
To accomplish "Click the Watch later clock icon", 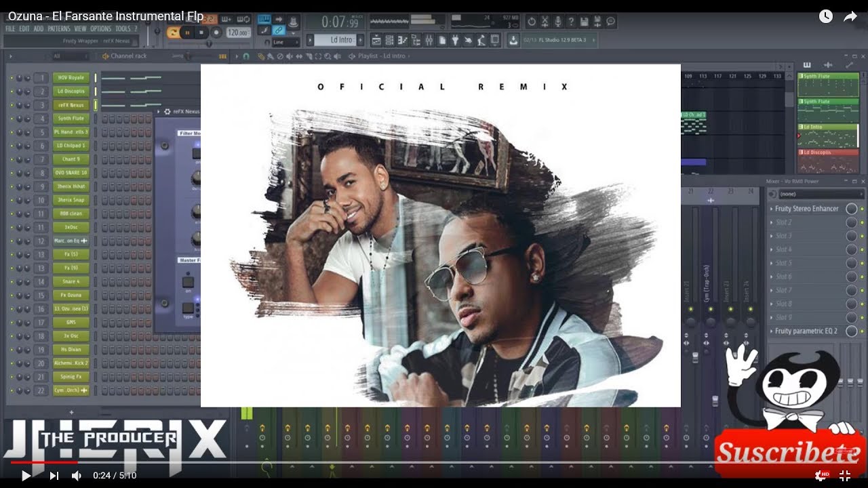I will tap(825, 16).
